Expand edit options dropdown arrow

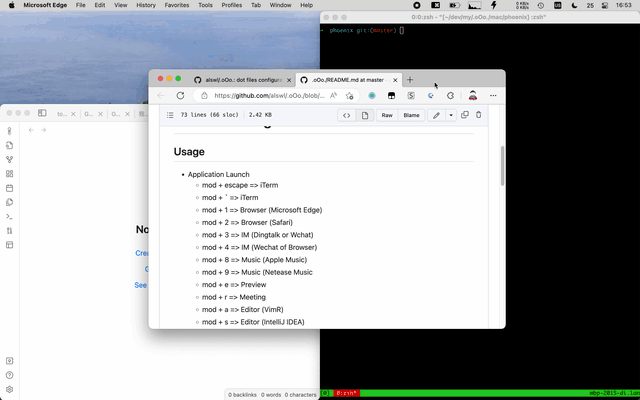451,116
